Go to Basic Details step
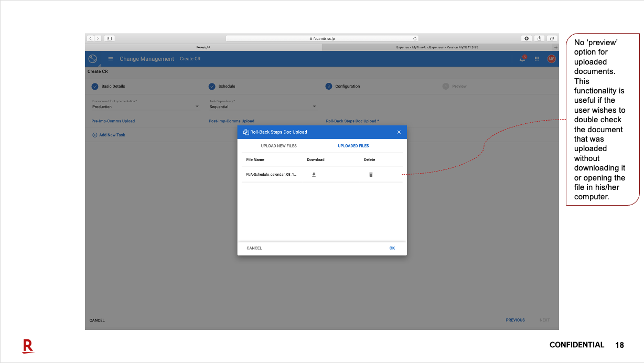Screen dimensions: 644x363 (x=109, y=86)
